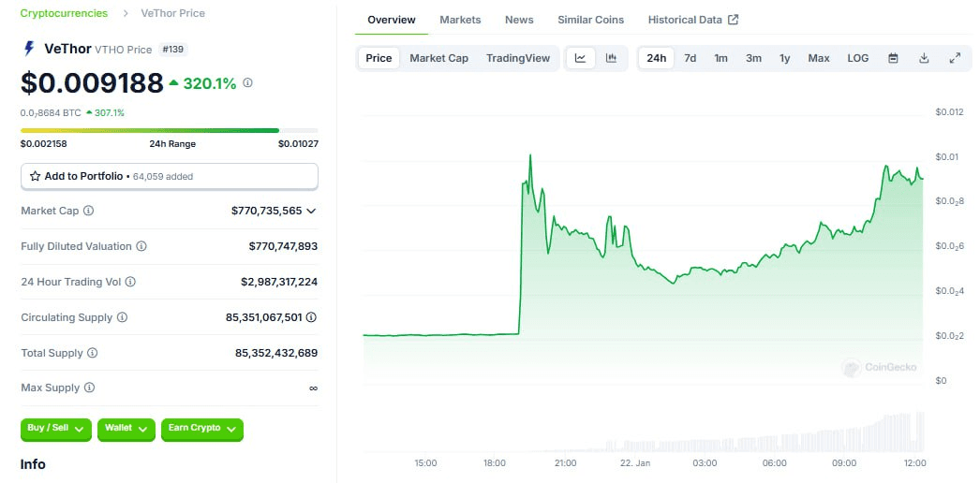The height and width of the screenshot is (483, 980).
Task: Open info icon next to 320.1% change
Action: [x=247, y=82]
